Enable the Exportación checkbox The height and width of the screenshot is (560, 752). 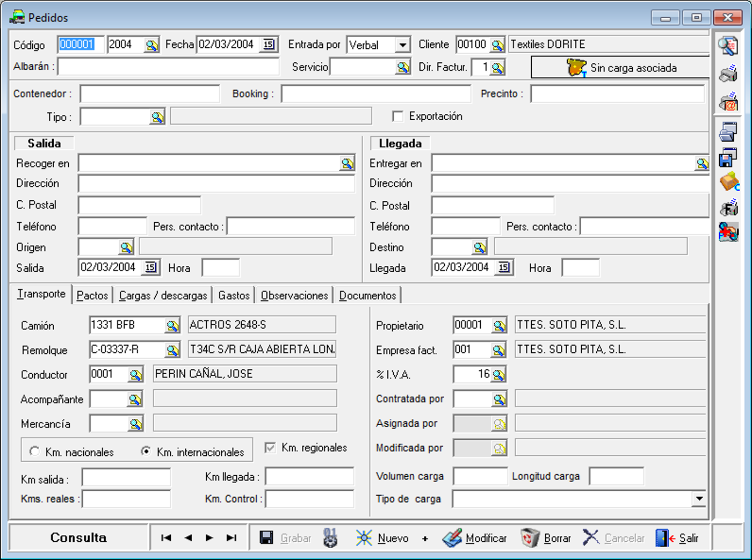coord(398,117)
